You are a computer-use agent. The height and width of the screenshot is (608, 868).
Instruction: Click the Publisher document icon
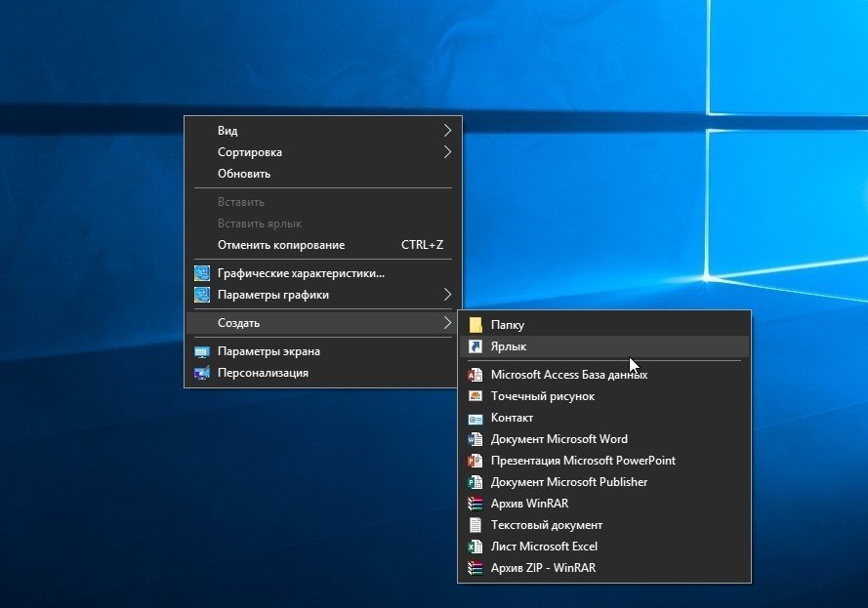click(475, 482)
